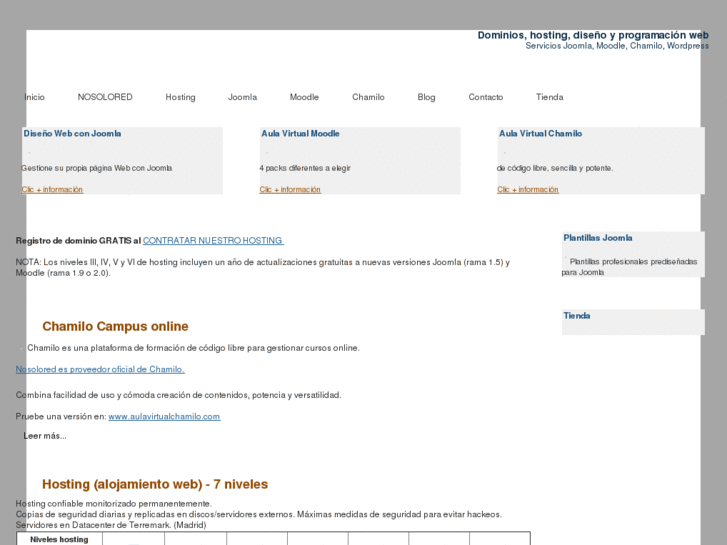The width and height of the screenshot is (727, 545).
Task: Open Tienda in the top navigation
Action: [x=549, y=97]
